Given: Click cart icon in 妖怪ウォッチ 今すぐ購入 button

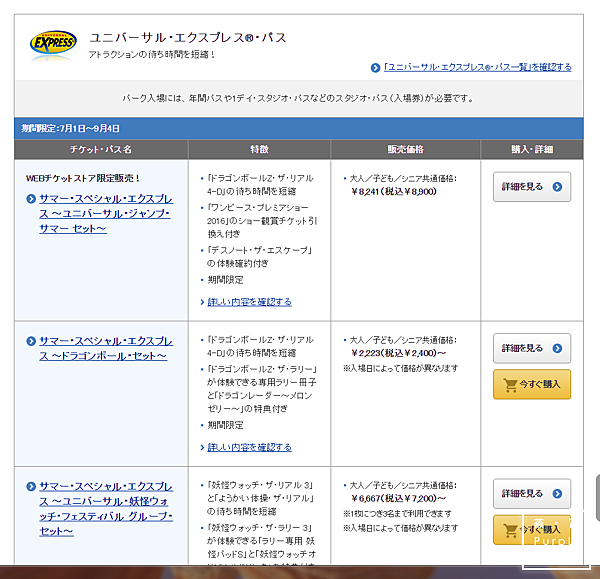Looking at the screenshot, I should click(510, 530).
